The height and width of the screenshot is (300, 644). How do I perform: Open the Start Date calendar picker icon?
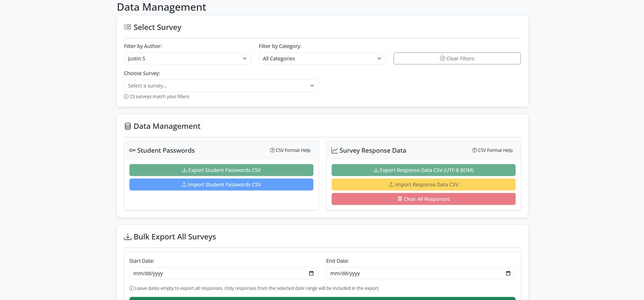311,273
